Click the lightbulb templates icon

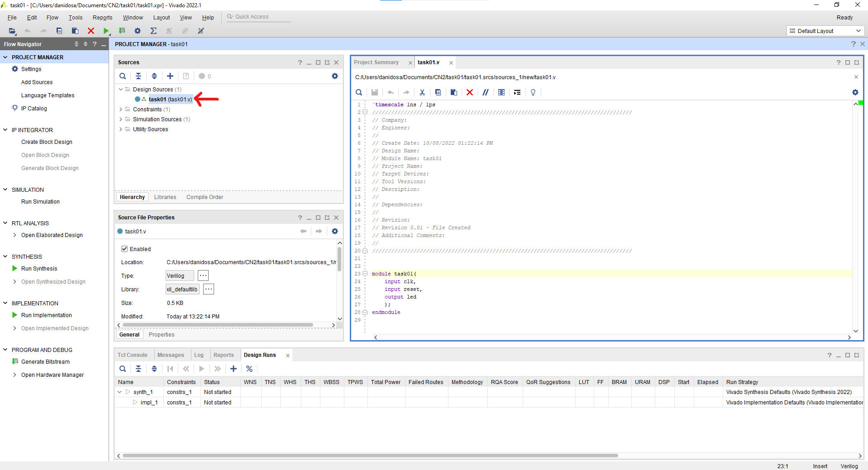tap(533, 92)
